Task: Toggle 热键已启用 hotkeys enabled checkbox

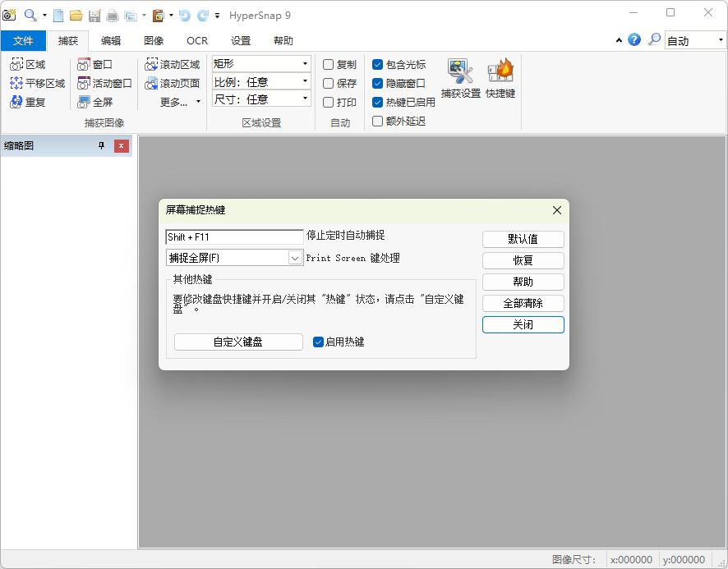Action: click(377, 102)
